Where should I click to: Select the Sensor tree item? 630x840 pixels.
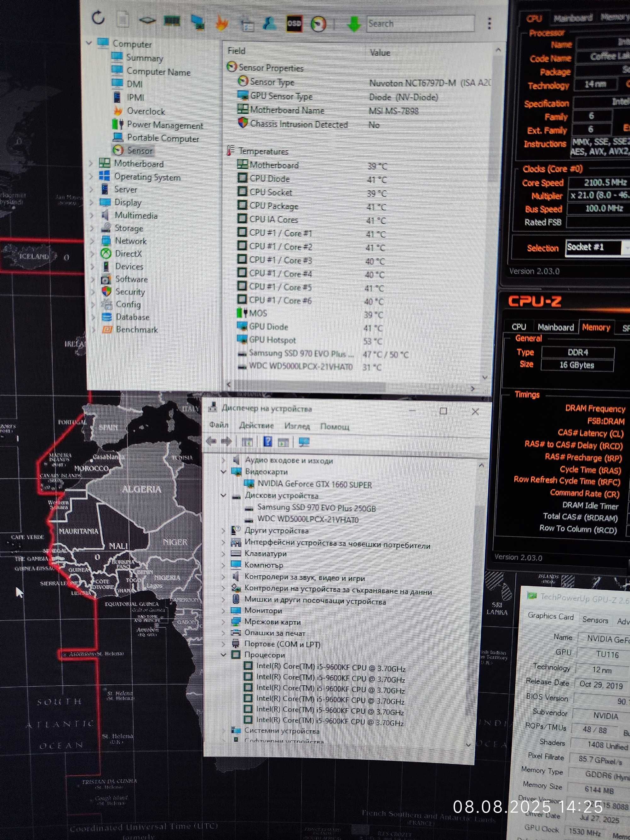click(x=140, y=150)
